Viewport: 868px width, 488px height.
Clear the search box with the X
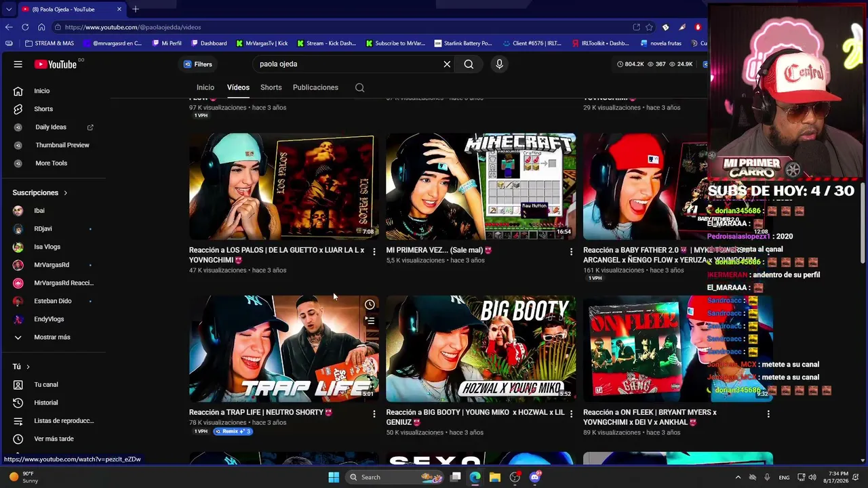(447, 64)
